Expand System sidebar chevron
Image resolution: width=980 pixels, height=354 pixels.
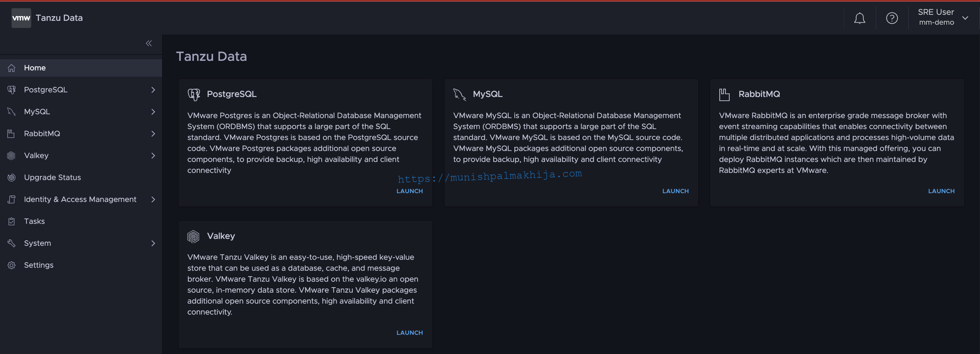(153, 243)
